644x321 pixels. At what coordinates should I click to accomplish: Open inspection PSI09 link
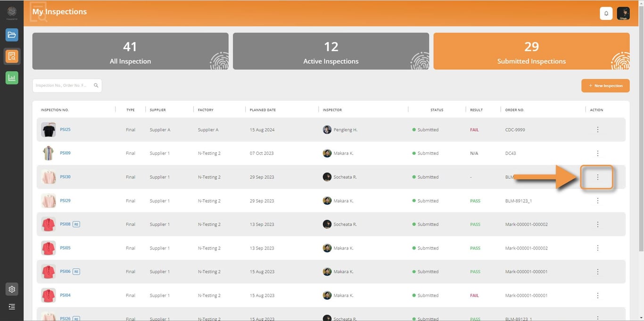click(x=65, y=153)
